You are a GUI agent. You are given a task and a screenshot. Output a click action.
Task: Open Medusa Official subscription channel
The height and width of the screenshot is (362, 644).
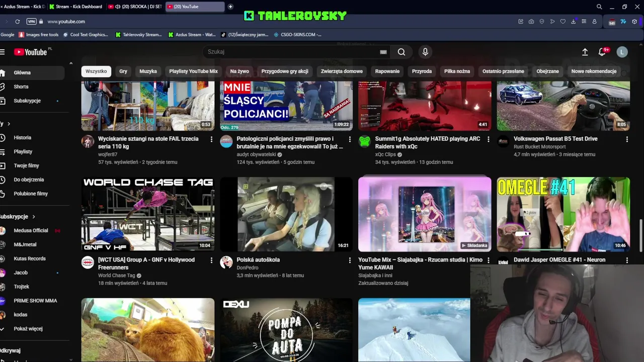pyautogui.click(x=31, y=231)
